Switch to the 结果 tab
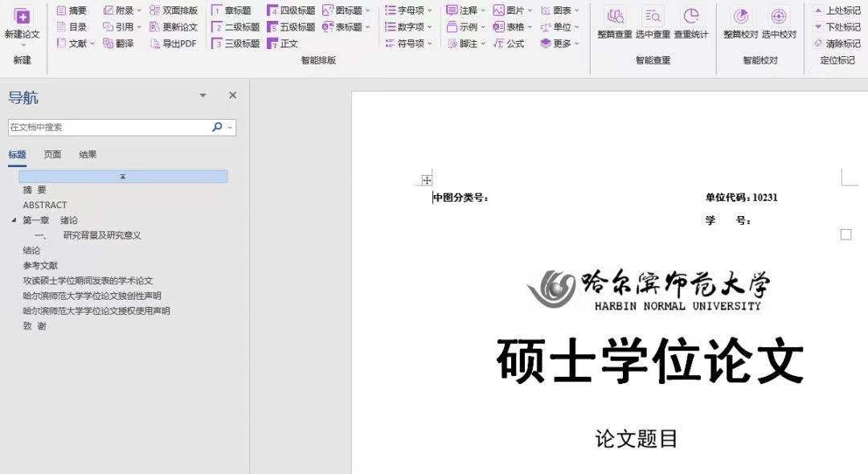 click(88, 154)
